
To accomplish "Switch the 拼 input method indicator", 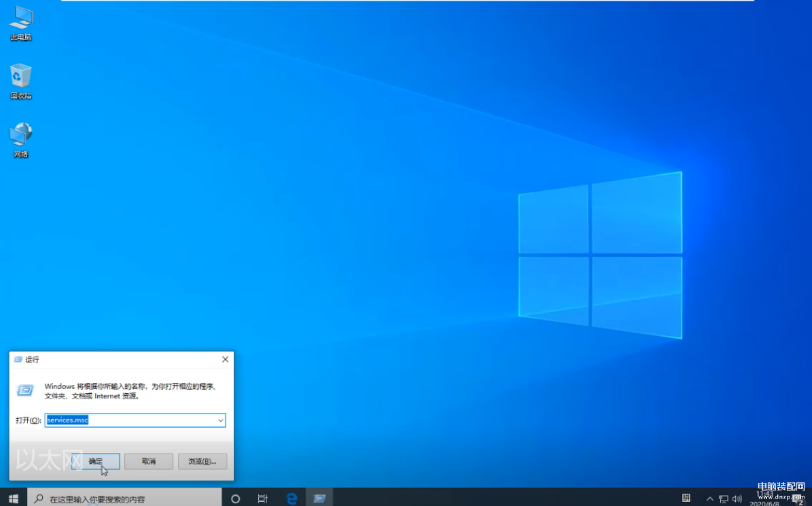I will pyautogui.click(x=686, y=499).
